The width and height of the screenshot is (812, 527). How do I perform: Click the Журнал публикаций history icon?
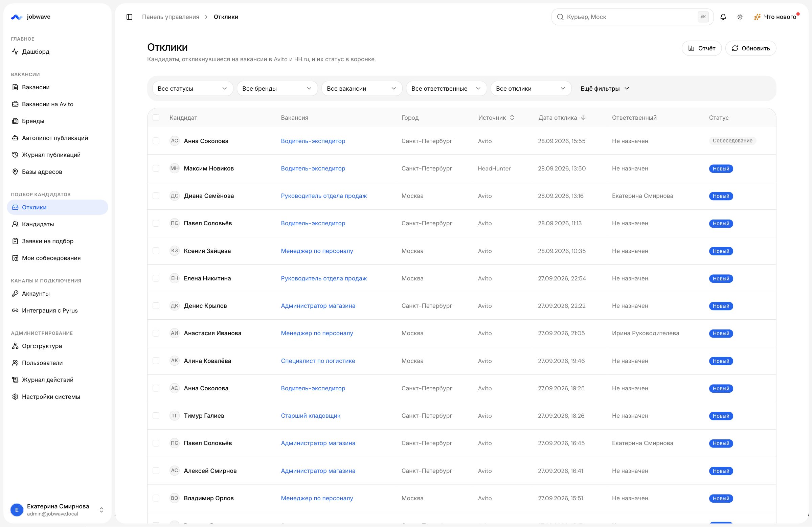tap(15, 155)
